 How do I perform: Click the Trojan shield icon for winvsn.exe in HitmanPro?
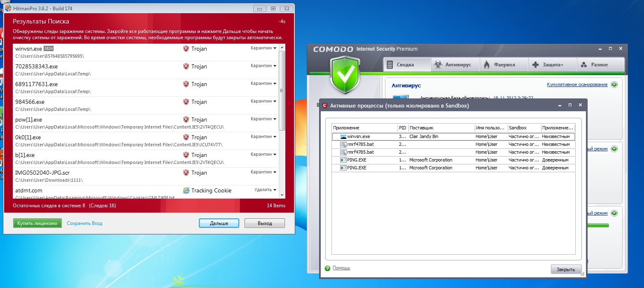click(186, 49)
